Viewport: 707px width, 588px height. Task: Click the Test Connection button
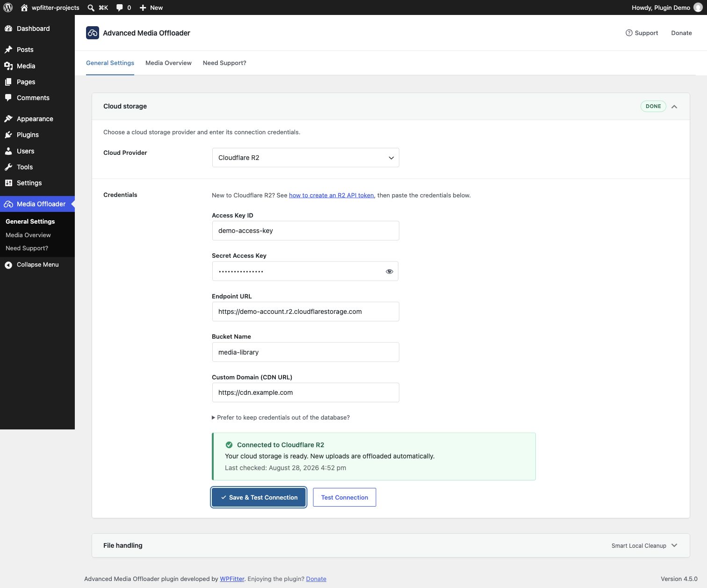[x=345, y=497]
